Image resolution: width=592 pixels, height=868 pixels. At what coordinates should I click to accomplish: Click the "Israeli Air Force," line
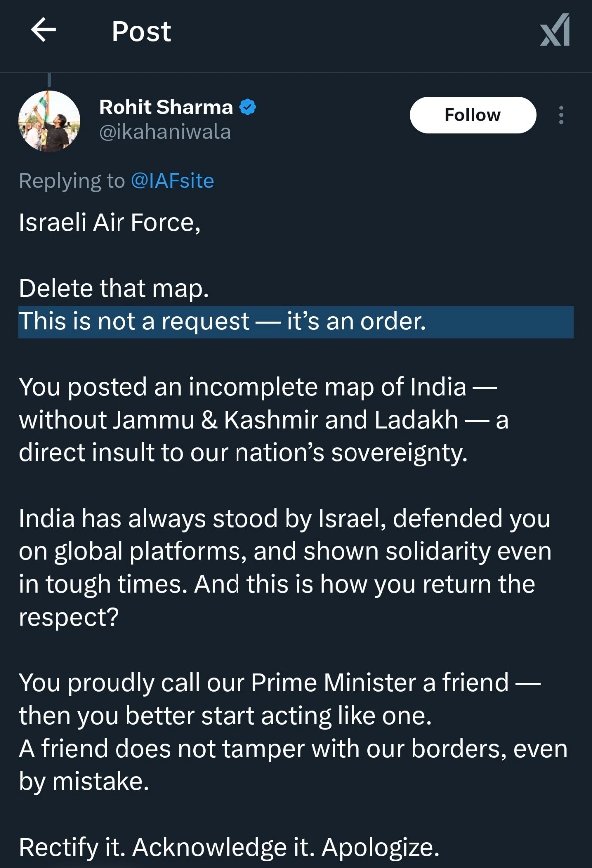coord(110,222)
